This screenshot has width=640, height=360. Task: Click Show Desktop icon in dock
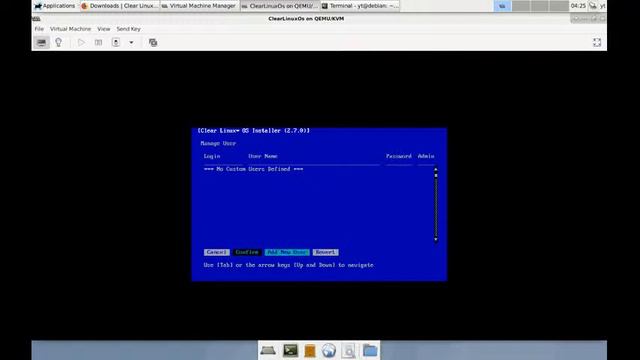(x=268, y=351)
